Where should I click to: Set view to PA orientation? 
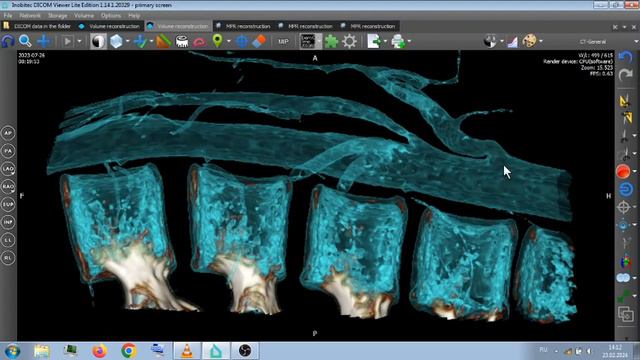coord(8,151)
